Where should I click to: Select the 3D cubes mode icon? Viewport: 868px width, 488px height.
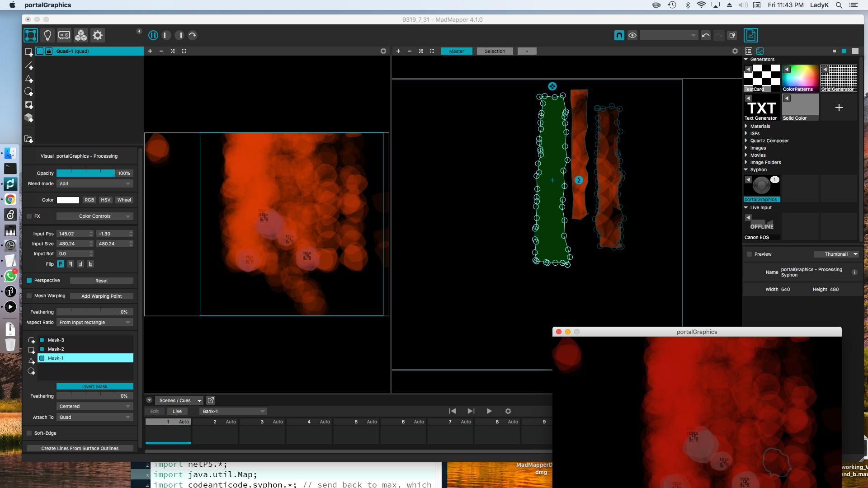click(x=80, y=35)
